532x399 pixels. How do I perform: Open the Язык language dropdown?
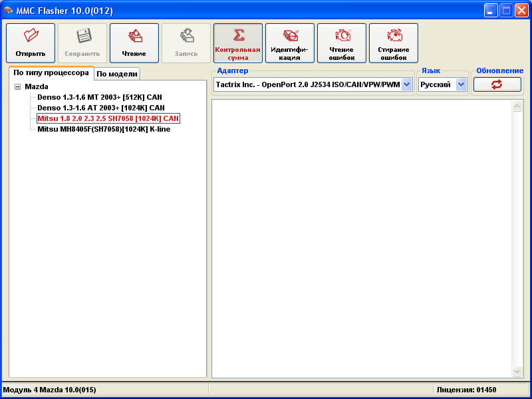461,84
